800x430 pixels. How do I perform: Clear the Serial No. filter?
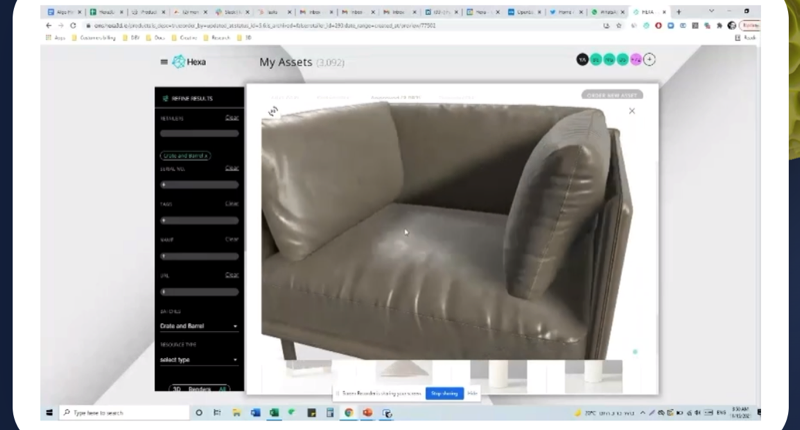pyautogui.click(x=232, y=168)
